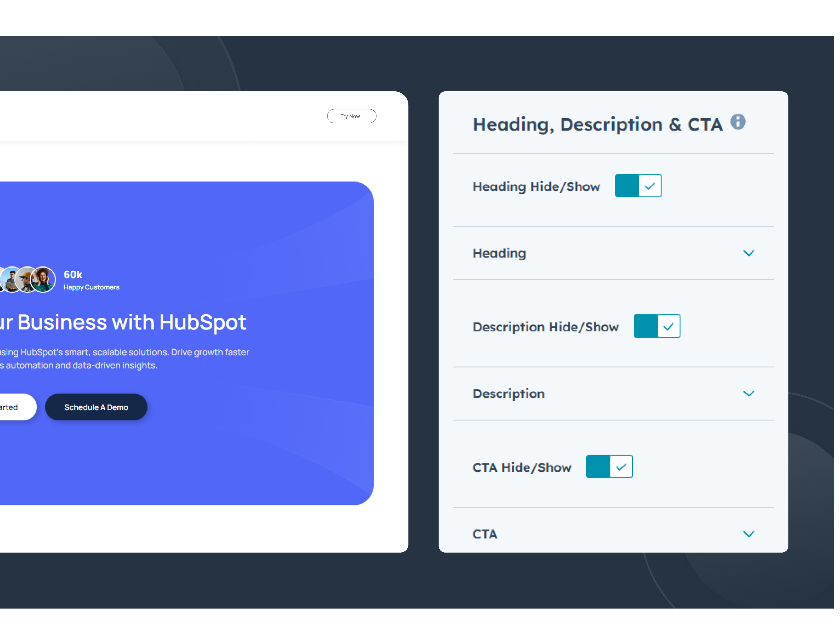Click the rightmost customer avatar with headphones
This screenshot has width=840, height=630.
coord(43,279)
